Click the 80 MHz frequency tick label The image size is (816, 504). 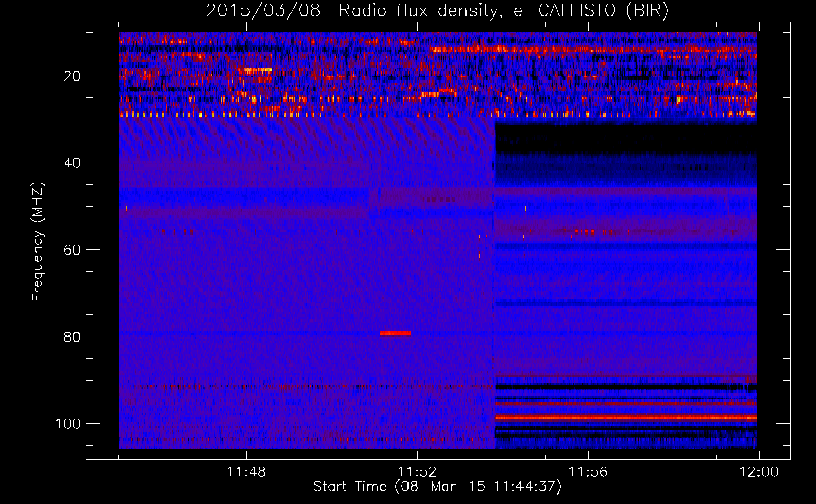click(72, 337)
